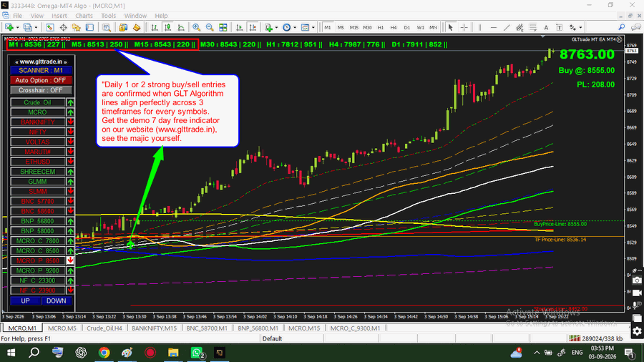644x362 pixels.
Task: Click the UP button
Action: pyautogui.click(x=26, y=301)
